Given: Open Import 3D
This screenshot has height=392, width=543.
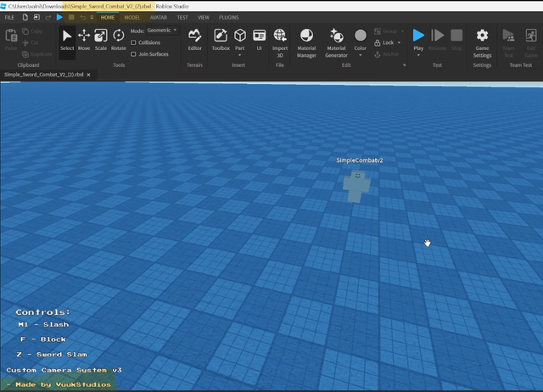Looking at the screenshot, I should (x=280, y=43).
